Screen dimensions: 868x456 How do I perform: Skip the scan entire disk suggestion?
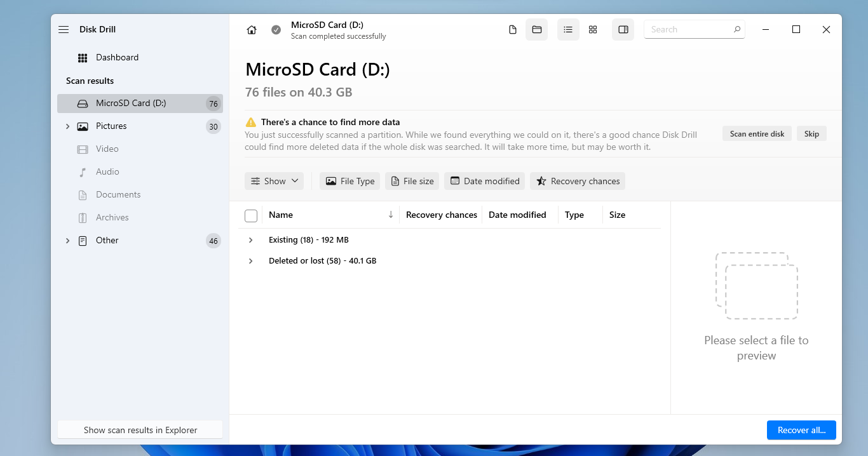pos(811,134)
